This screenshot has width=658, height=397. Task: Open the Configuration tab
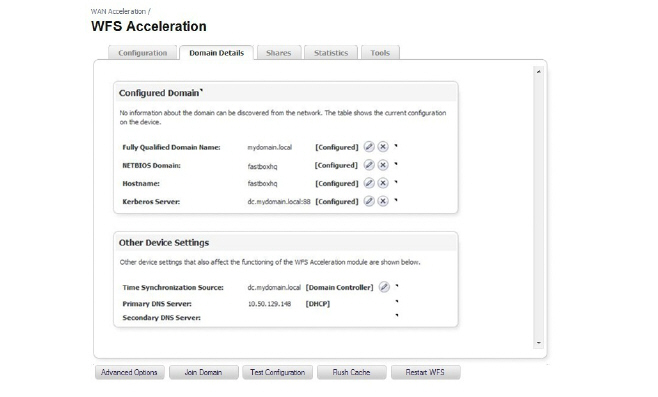pyautogui.click(x=143, y=53)
